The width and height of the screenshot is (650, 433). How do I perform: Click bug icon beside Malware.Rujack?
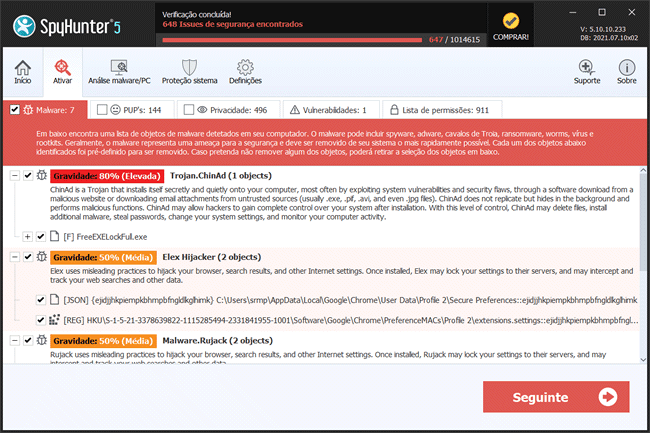click(x=41, y=340)
